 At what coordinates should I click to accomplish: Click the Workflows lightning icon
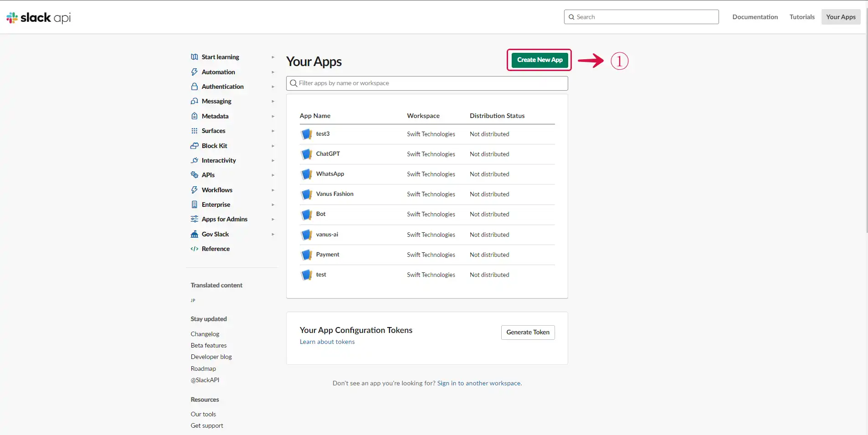(195, 190)
